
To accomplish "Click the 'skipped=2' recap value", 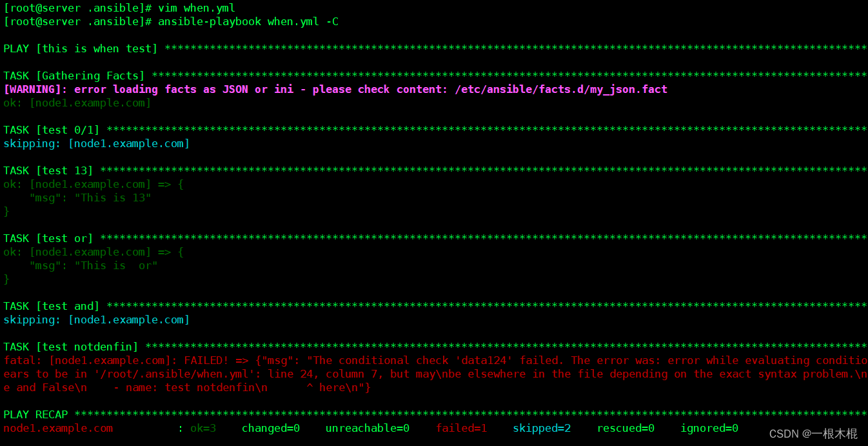I will (542, 428).
